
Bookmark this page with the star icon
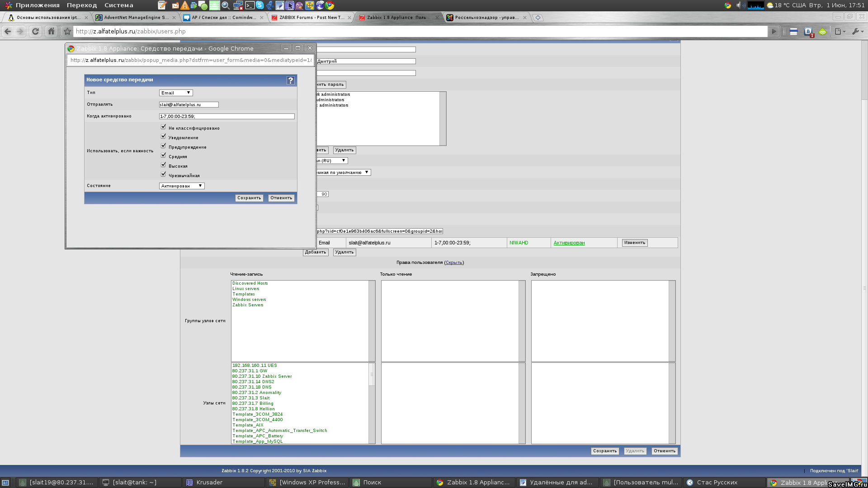click(67, 32)
